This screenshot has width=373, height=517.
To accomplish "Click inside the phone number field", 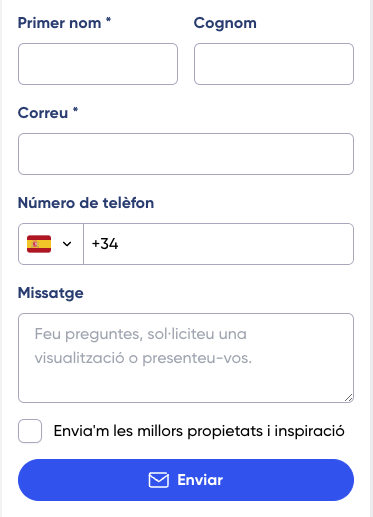I will pos(218,244).
